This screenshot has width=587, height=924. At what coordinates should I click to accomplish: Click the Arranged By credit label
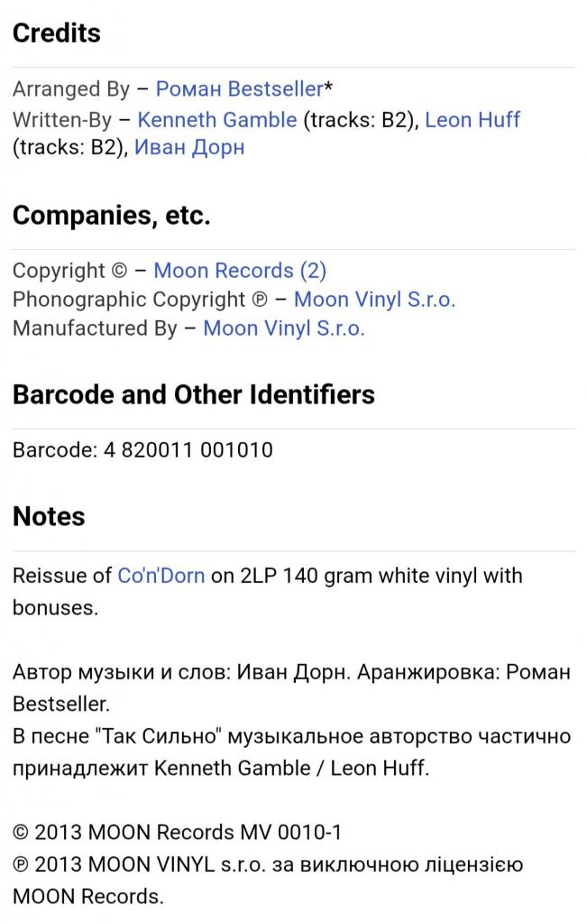click(x=69, y=89)
